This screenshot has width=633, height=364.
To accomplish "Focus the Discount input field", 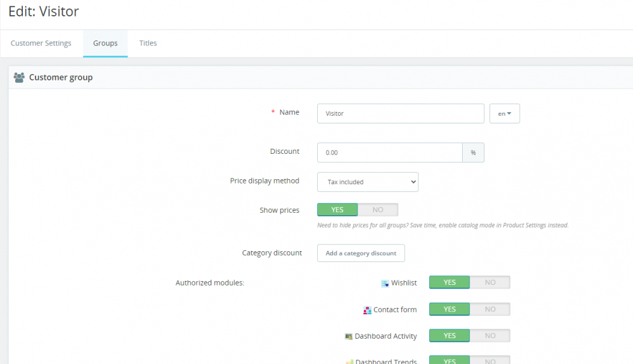I will [390, 153].
